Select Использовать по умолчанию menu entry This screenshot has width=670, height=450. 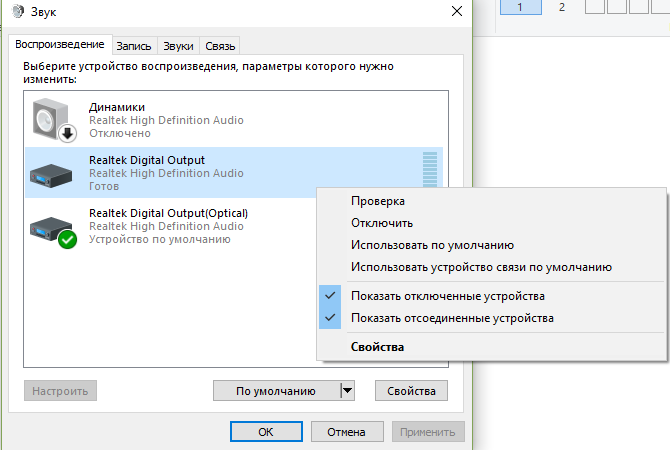(x=491, y=245)
